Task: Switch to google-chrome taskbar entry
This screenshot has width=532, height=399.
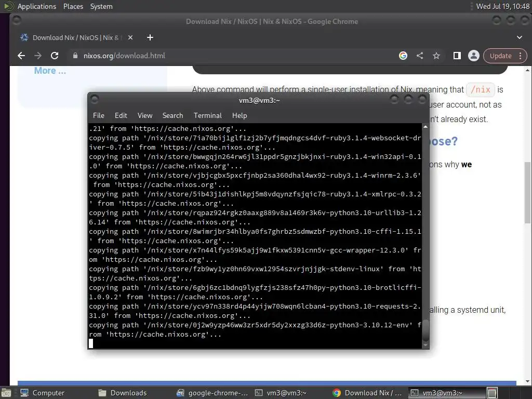Action: click(212, 393)
